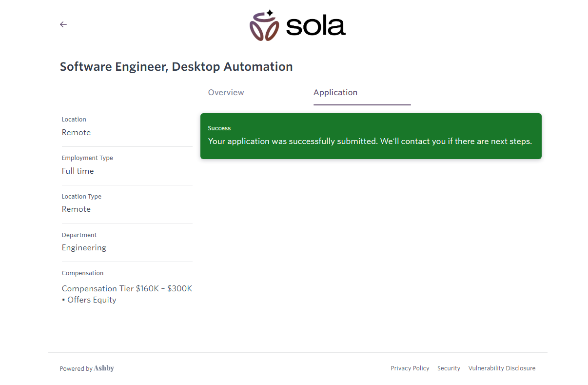Click the 'Remote' value under Location
This screenshot has width=588, height=385.
click(76, 133)
